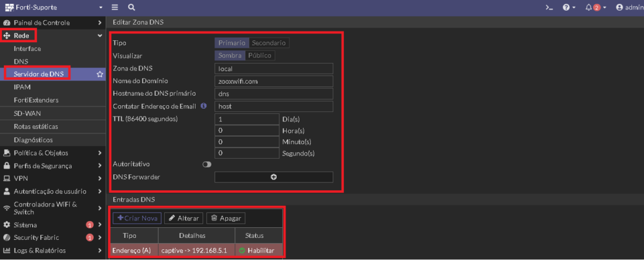Toggle the Autoritativo switch
The height and width of the screenshot is (260, 644).
pyautogui.click(x=206, y=164)
